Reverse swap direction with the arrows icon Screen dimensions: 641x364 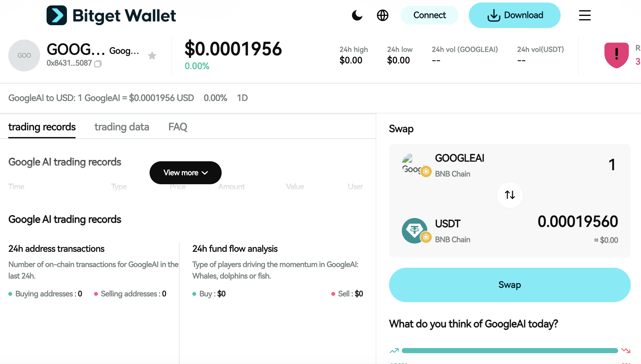point(510,195)
